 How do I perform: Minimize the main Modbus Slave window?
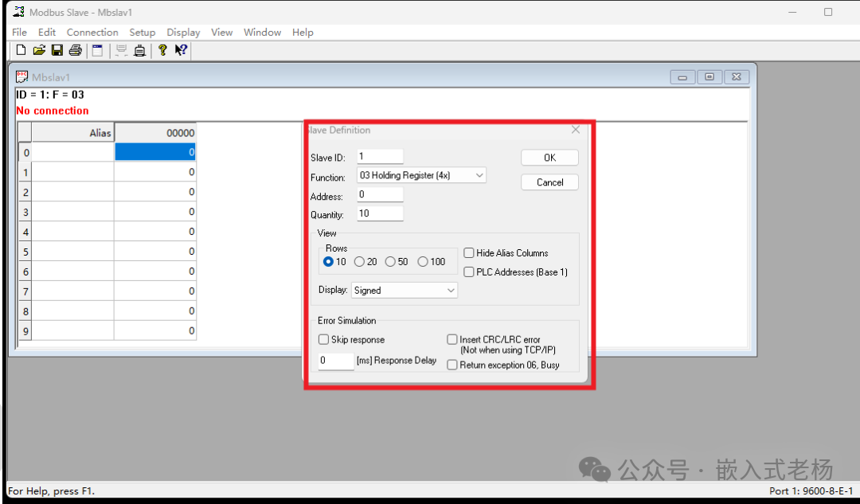tap(792, 12)
